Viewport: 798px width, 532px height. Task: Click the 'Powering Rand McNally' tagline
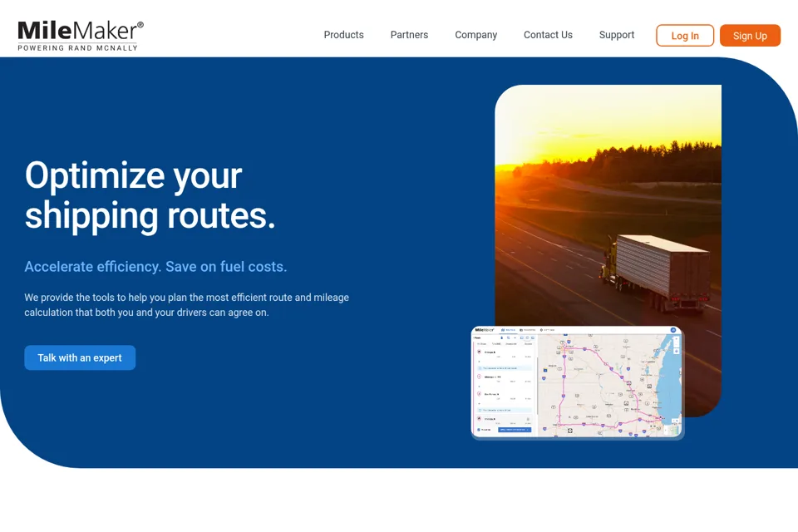(78, 48)
